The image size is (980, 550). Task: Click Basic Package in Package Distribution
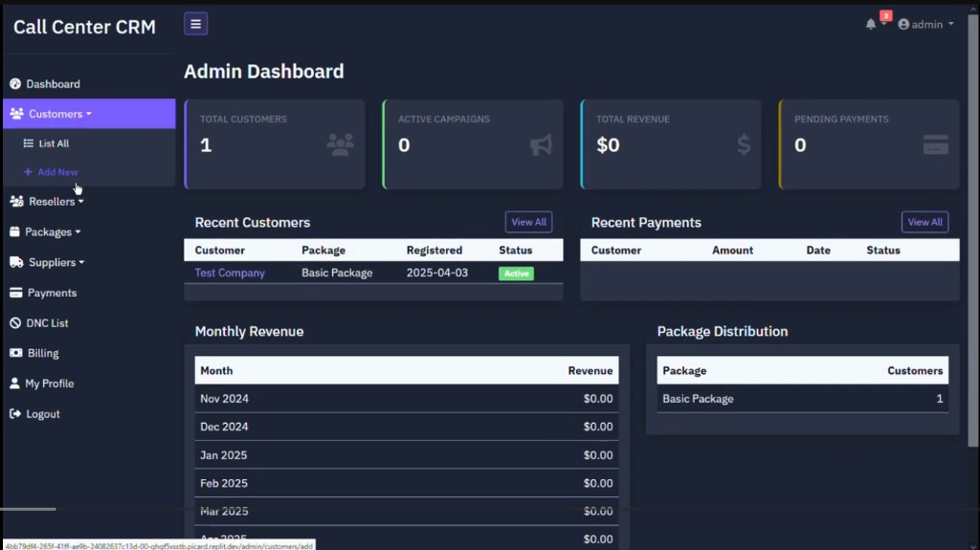(x=698, y=398)
